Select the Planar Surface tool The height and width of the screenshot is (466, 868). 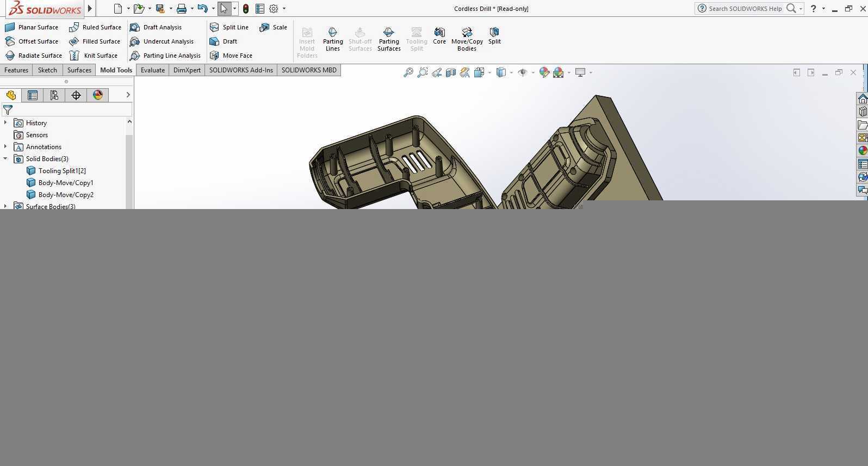pyautogui.click(x=32, y=27)
